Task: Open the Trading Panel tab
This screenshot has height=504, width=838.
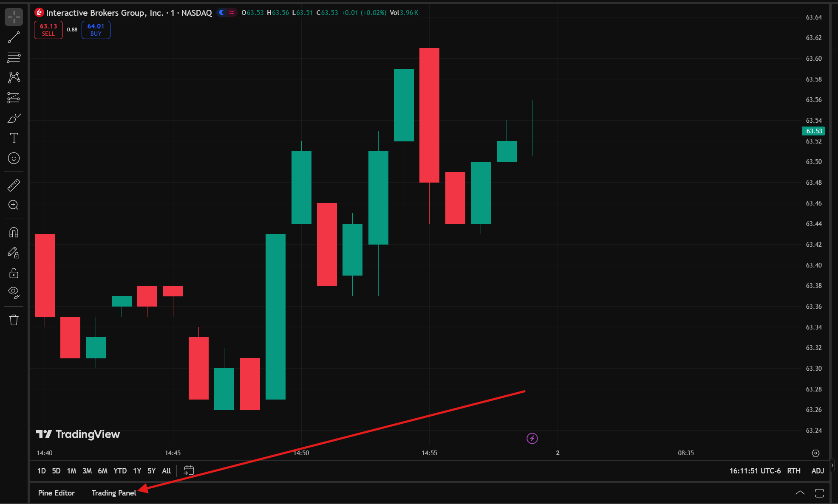Action: coord(114,493)
